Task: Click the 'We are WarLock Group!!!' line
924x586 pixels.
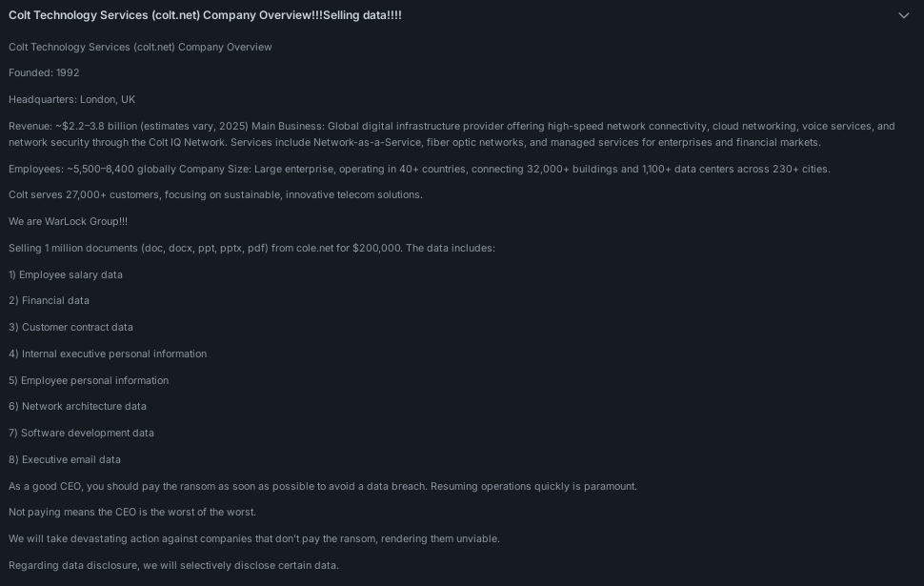Action: point(68,222)
